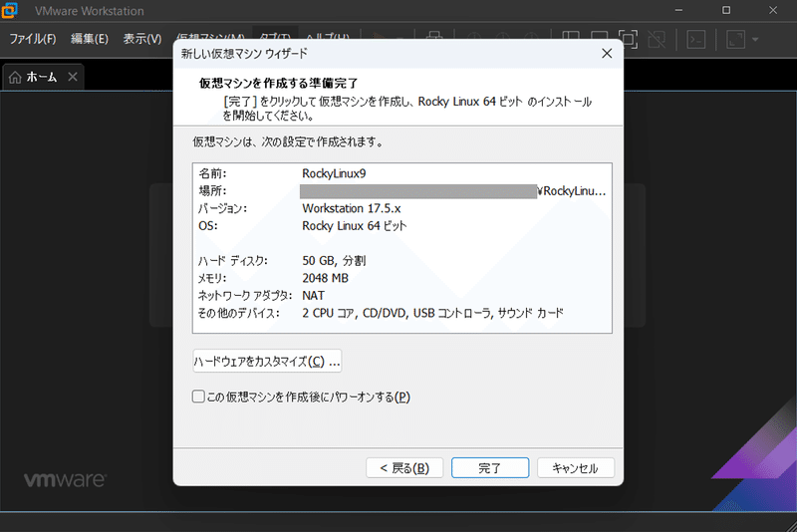
Task: Cancel the wizard with キャンセル
Action: tap(576, 468)
